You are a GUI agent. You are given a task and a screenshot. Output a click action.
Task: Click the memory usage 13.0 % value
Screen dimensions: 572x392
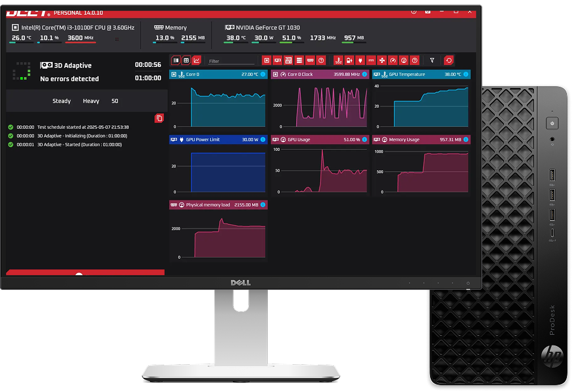[165, 38]
